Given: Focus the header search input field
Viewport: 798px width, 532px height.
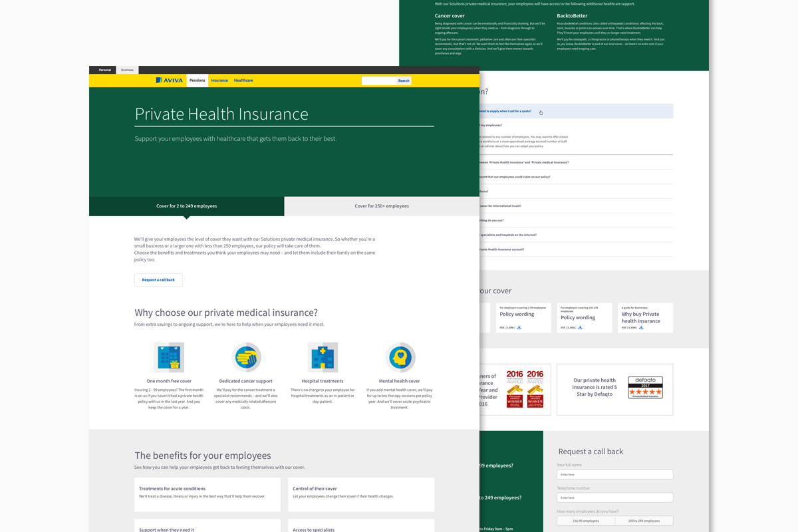Looking at the screenshot, I should tap(378, 80).
